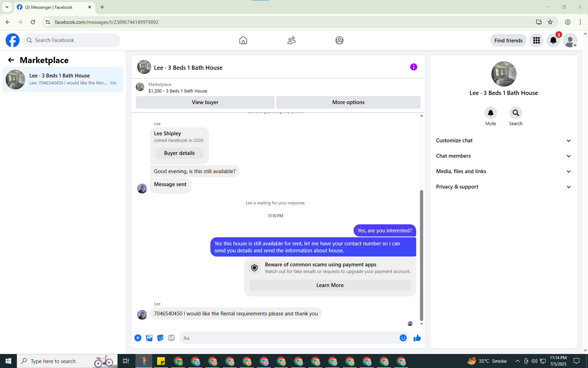Open notifications bell with 3 badge
This screenshot has height=368, width=588.
click(553, 40)
